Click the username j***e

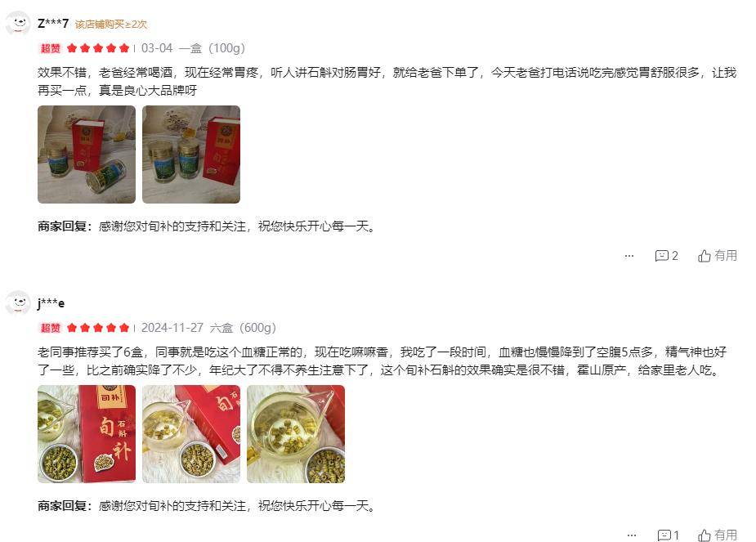point(51,303)
